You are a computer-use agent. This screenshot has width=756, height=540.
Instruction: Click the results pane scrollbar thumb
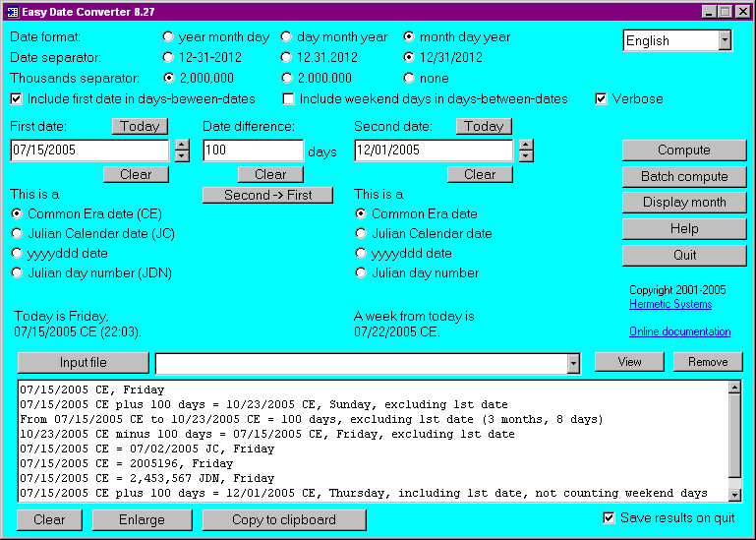point(734,436)
